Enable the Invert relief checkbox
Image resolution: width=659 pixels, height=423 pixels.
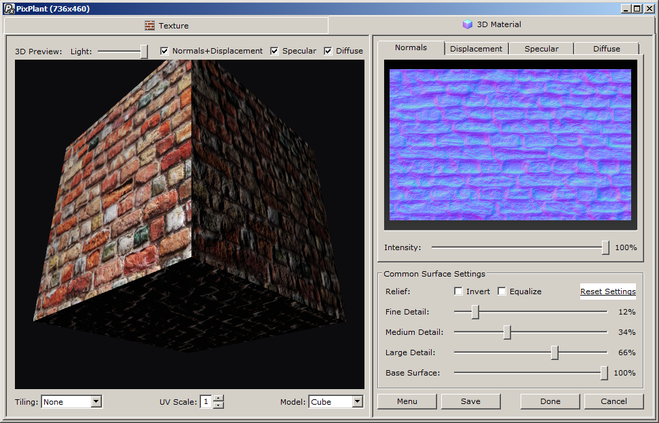coord(459,291)
